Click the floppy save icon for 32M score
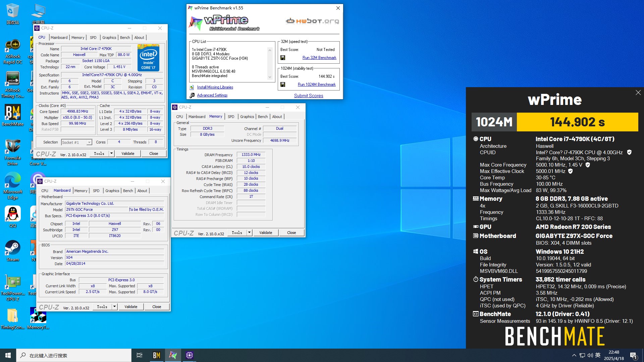 pyautogui.click(x=283, y=58)
